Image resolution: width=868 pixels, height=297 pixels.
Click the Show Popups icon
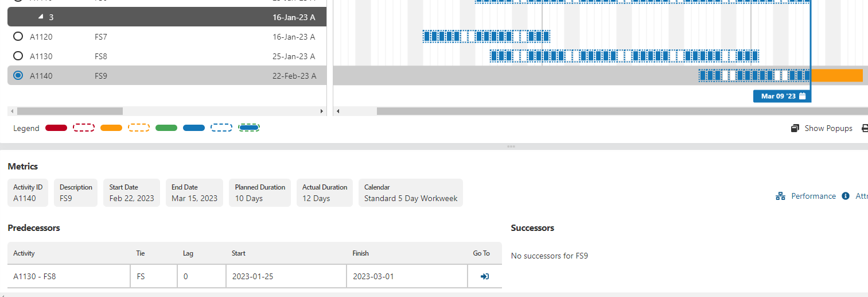point(795,128)
